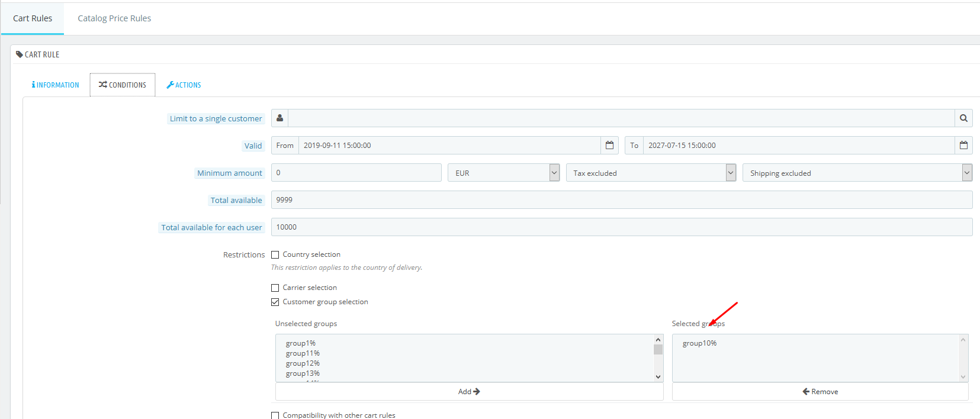Switch to Catalog Price Rules tab
Image resolution: width=980 pixels, height=419 pixels.
(114, 18)
